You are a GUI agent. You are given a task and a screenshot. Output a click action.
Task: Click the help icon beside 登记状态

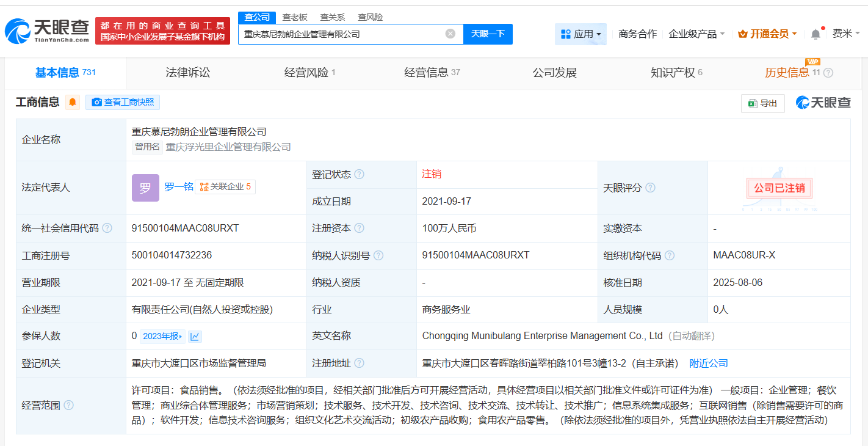coord(360,174)
